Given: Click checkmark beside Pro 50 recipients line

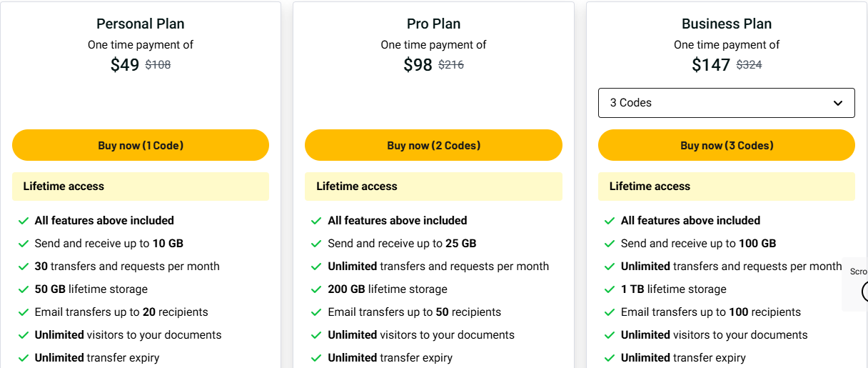Looking at the screenshot, I should click(316, 312).
